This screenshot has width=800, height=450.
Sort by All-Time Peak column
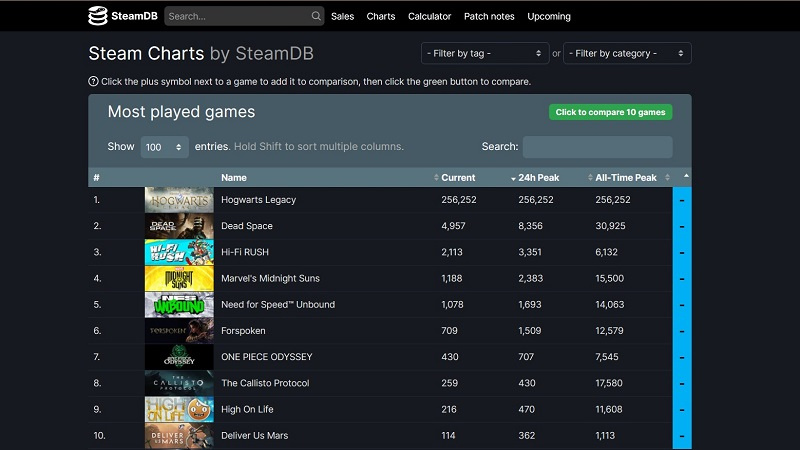point(626,178)
